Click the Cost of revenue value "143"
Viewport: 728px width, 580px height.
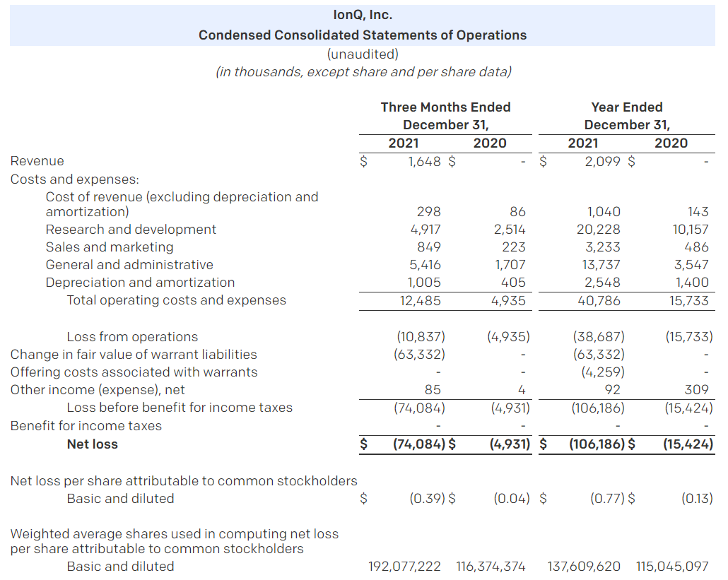tap(698, 212)
